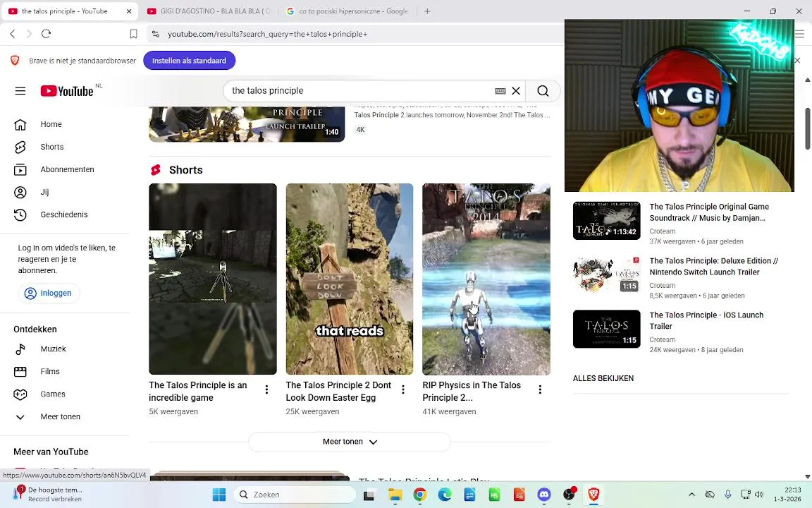Screen dimensions: 812x508
Task: Click the microphone tray icon
Action: tap(727, 495)
